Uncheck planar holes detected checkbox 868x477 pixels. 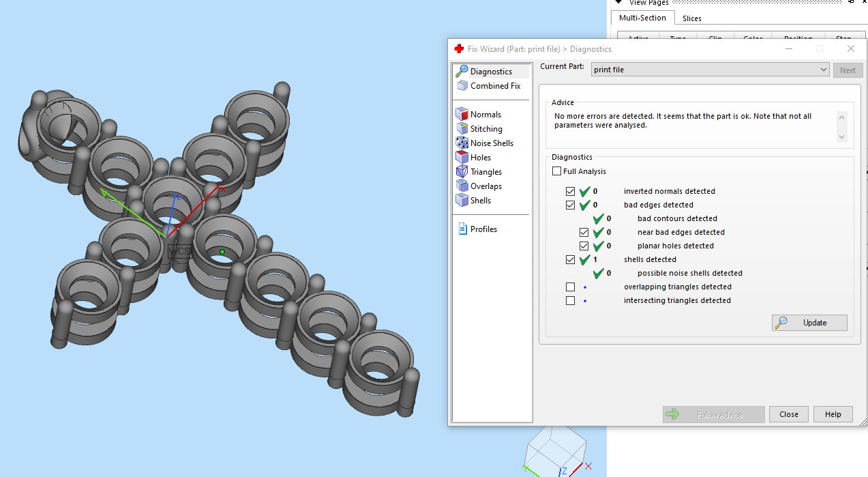[584, 246]
